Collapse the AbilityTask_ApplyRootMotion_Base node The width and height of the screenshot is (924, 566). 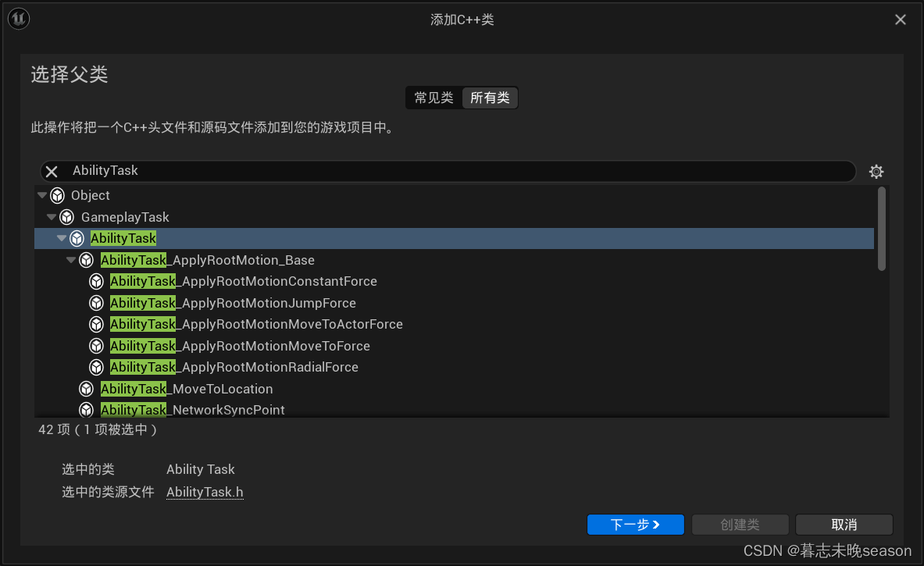(71, 260)
